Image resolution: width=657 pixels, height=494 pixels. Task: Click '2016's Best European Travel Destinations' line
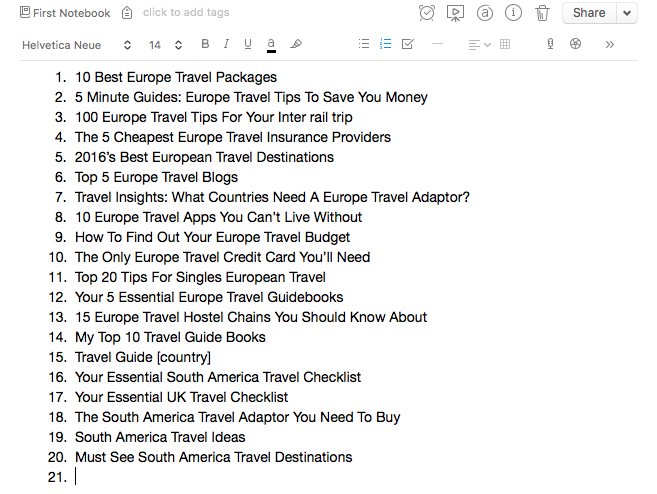pos(204,157)
